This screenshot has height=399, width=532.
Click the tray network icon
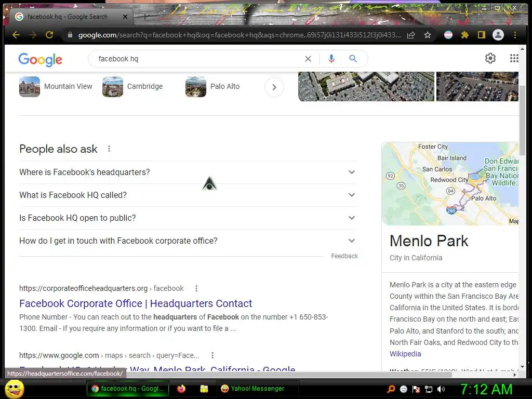tap(429, 389)
